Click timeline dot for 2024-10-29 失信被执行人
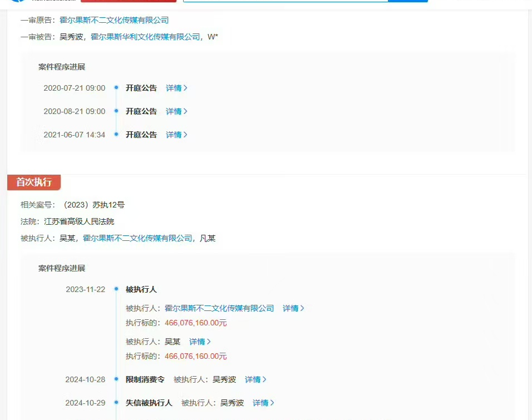The image size is (532, 420). coord(116,402)
